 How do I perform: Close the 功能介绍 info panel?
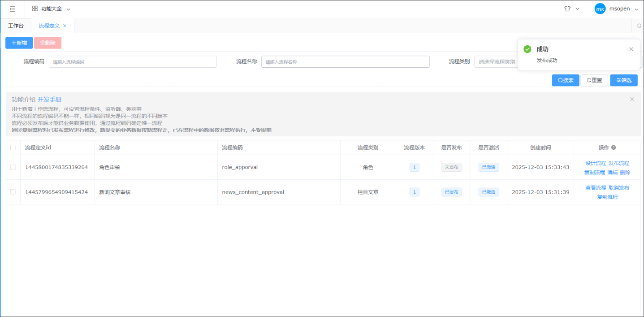coord(632,100)
